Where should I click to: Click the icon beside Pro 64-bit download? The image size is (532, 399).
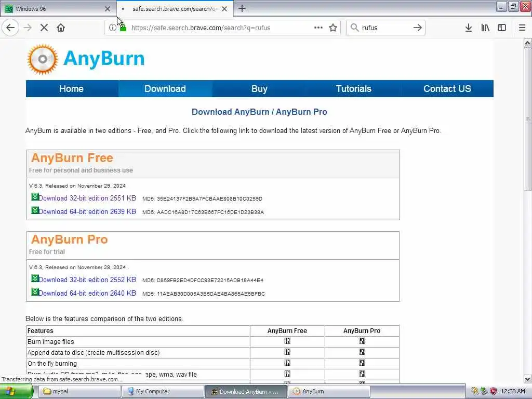(x=35, y=292)
